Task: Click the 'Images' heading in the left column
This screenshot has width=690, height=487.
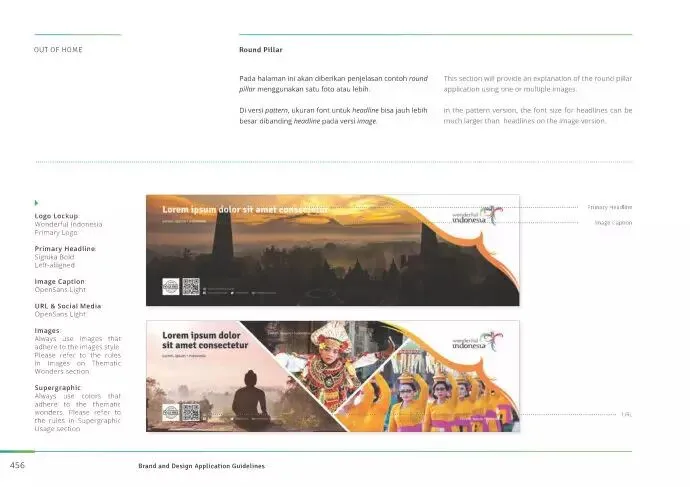Action: coord(47,330)
